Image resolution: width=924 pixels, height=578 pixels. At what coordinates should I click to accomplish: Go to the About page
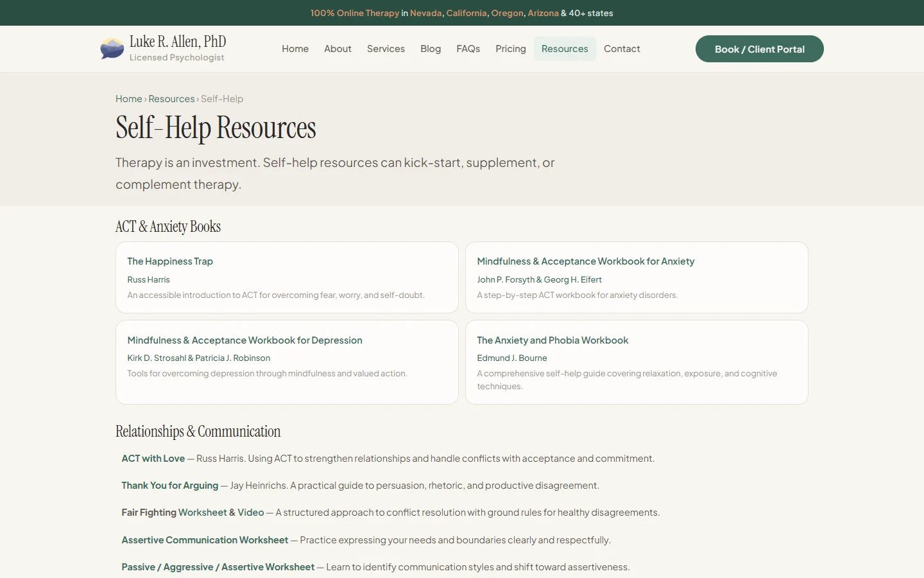(x=338, y=49)
